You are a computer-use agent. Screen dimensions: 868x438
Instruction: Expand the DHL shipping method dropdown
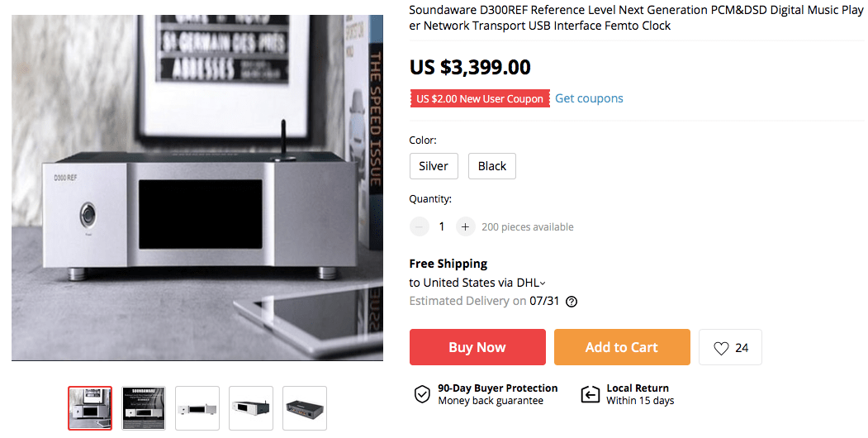543,283
